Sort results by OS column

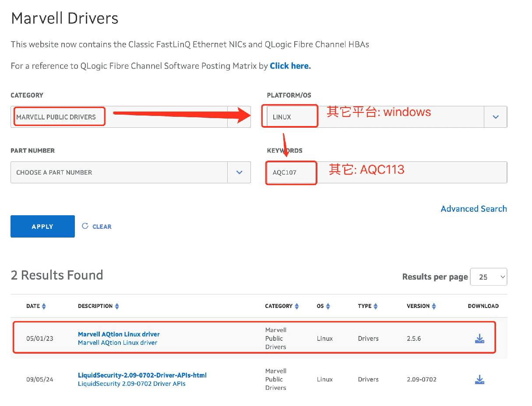click(x=328, y=306)
